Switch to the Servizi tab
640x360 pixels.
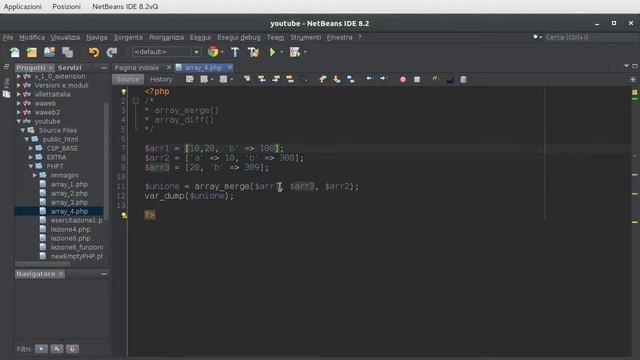(69, 68)
